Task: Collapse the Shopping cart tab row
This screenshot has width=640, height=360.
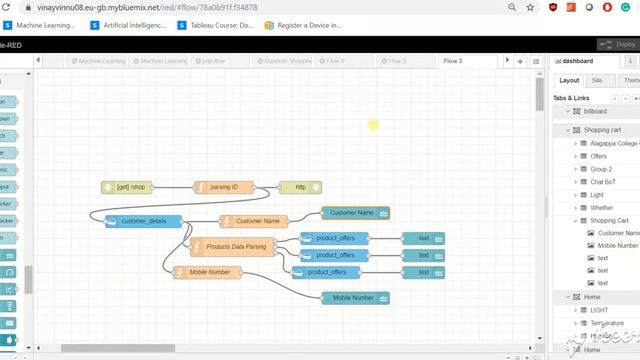Action: pyautogui.click(x=567, y=130)
